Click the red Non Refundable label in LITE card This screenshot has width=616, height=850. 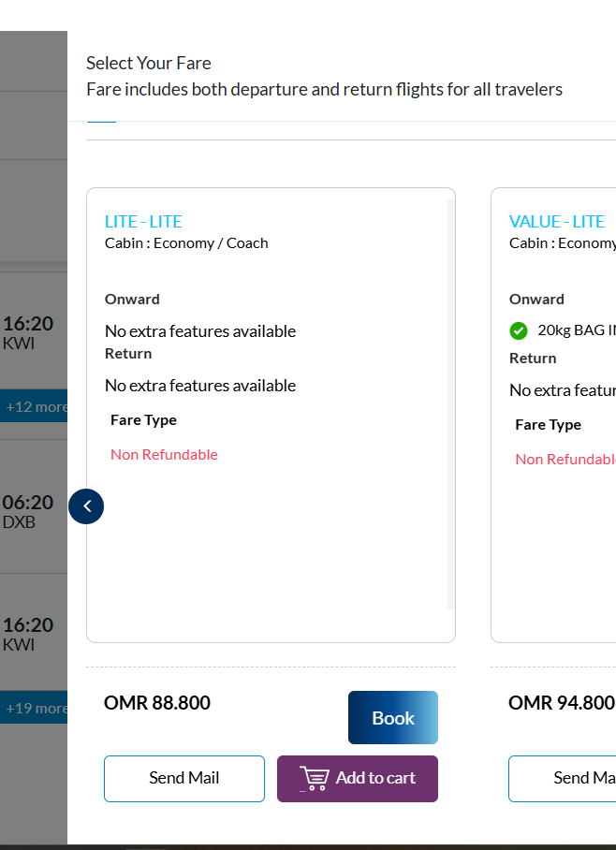click(164, 455)
